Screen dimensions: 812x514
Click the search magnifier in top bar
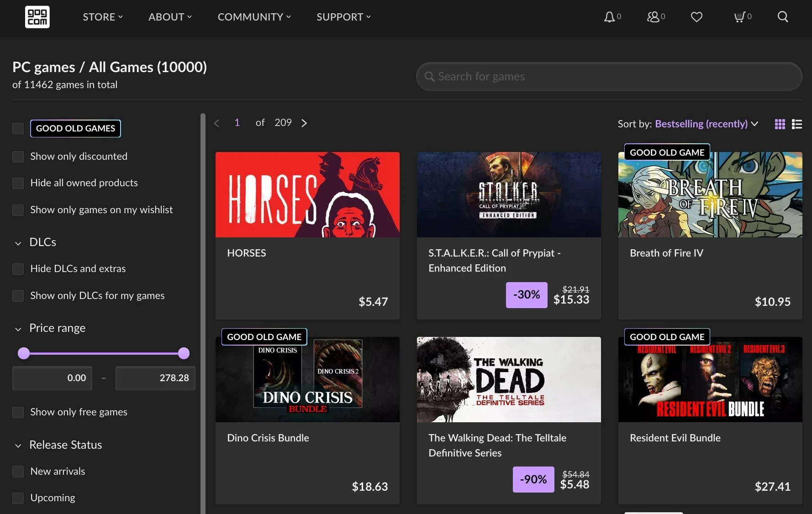pyautogui.click(x=783, y=17)
